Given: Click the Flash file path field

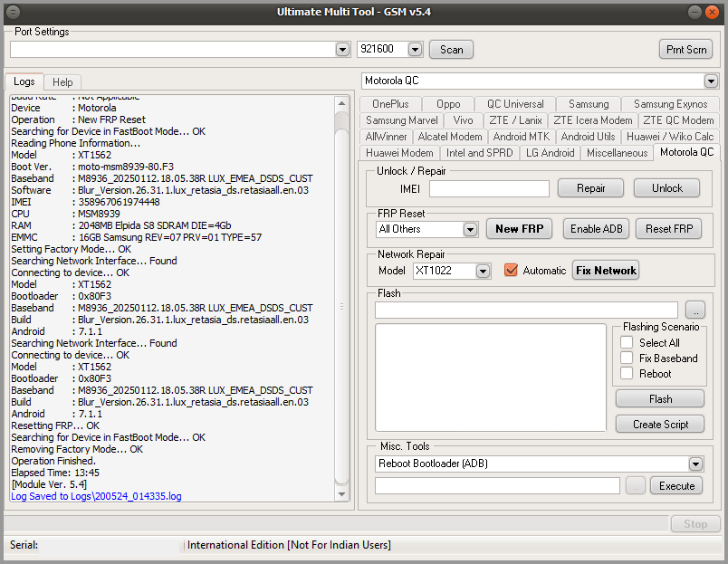Looking at the screenshot, I should coord(526,310).
